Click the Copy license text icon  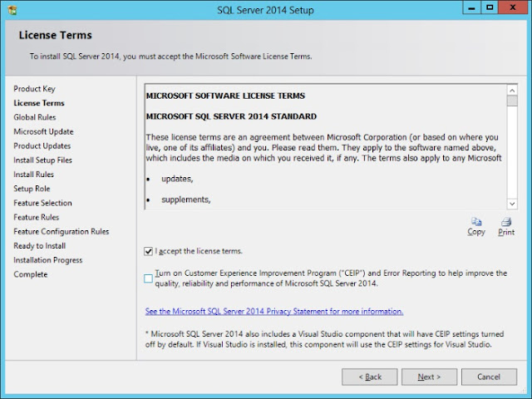[476, 227]
